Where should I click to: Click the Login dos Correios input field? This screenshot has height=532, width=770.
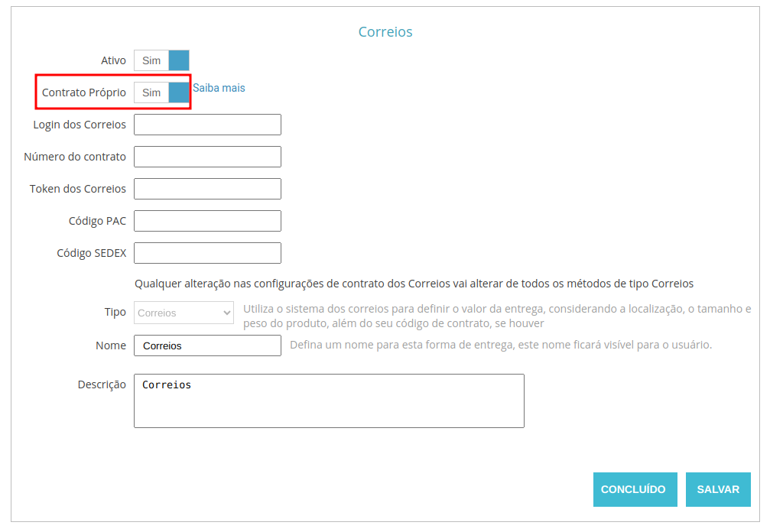click(207, 125)
